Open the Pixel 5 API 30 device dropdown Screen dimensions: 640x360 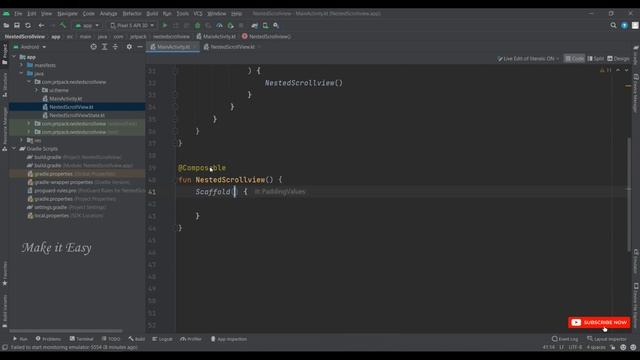pyautogui.click(x=132, y=25)
